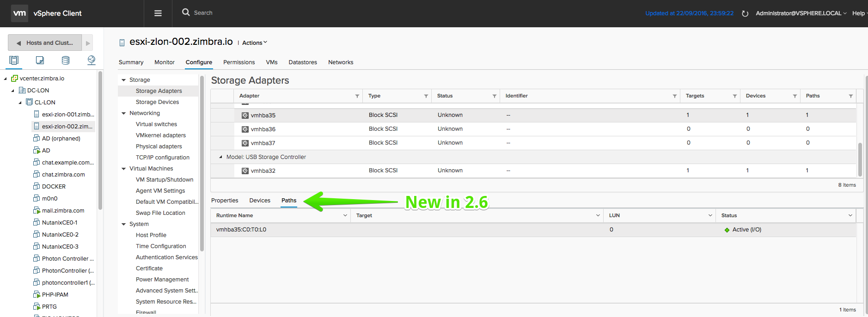This screenshot has width=868, height=317.
Task: Switch to the VMs tab
Action: point(272,62)
